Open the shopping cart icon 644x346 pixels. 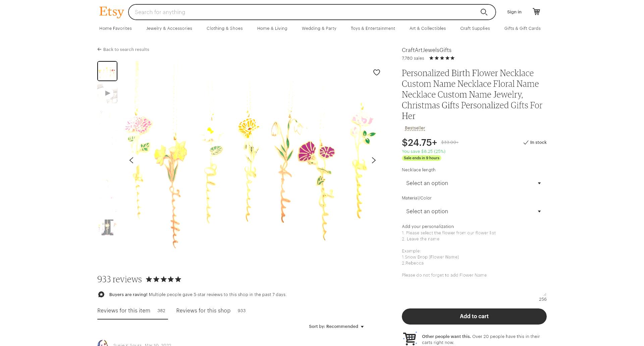click(536, 12)
